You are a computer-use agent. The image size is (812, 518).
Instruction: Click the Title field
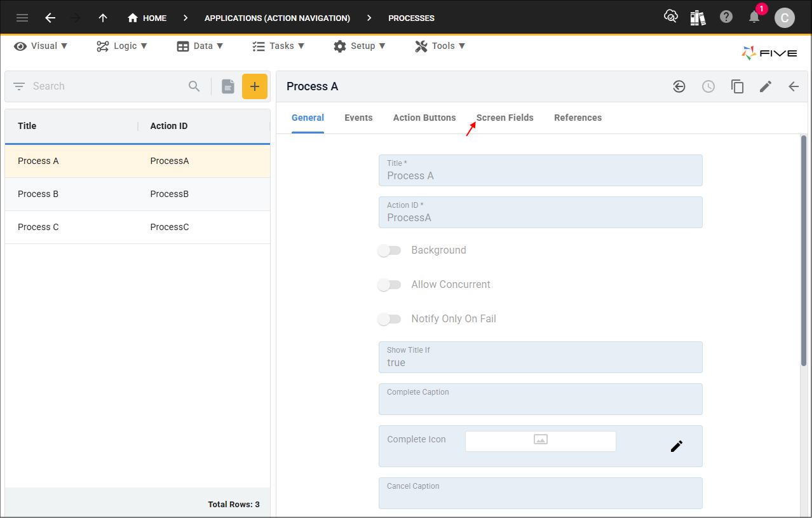coord(541,170)
